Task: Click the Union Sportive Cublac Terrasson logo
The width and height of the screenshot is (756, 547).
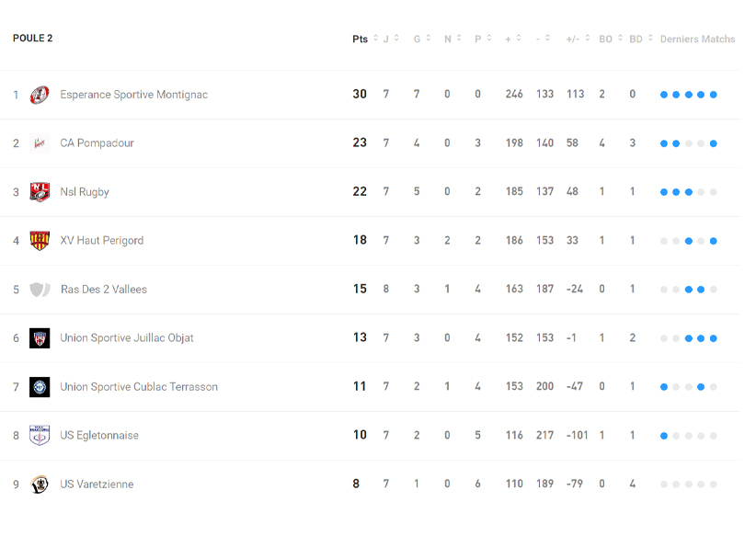Action: coord(40,387)
